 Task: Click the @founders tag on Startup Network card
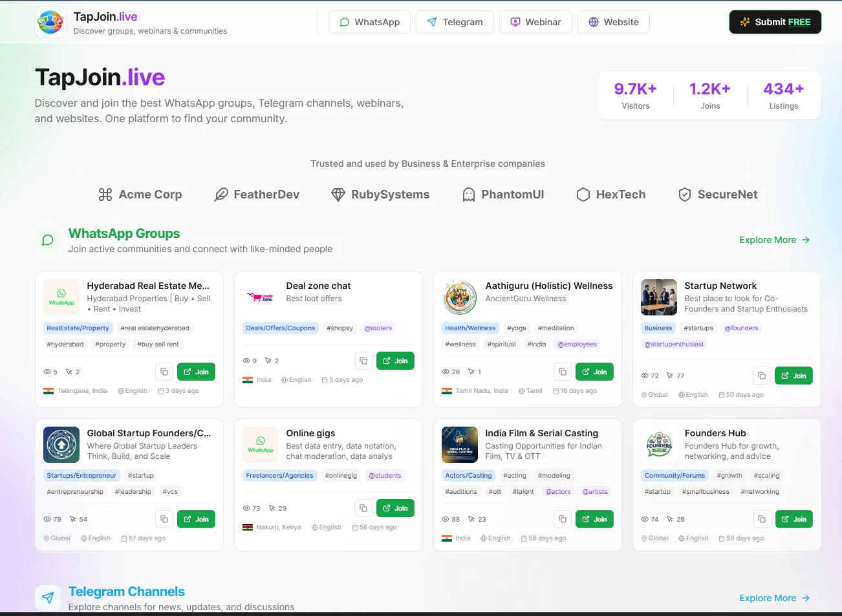pos(741,328)
